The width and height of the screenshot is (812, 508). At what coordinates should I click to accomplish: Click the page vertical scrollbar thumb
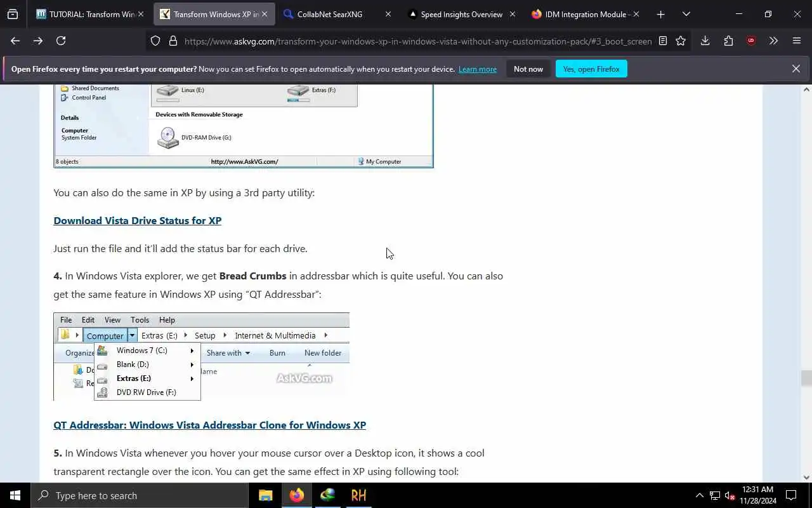tap(806, 378)
